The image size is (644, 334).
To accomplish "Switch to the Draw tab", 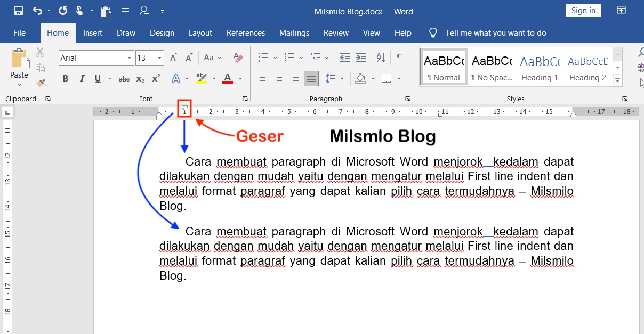I will coord(126,33).
